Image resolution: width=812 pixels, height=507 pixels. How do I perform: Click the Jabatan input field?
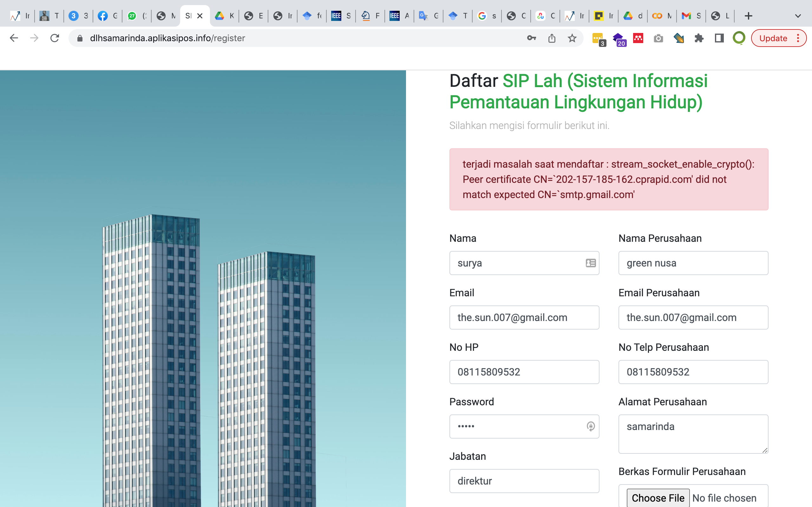point(524,481)
